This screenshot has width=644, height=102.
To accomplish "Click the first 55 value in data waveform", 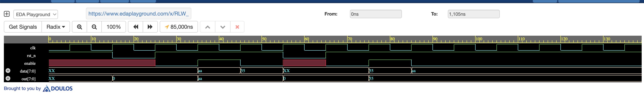I will pyautogui.click(x=243, y=71).
